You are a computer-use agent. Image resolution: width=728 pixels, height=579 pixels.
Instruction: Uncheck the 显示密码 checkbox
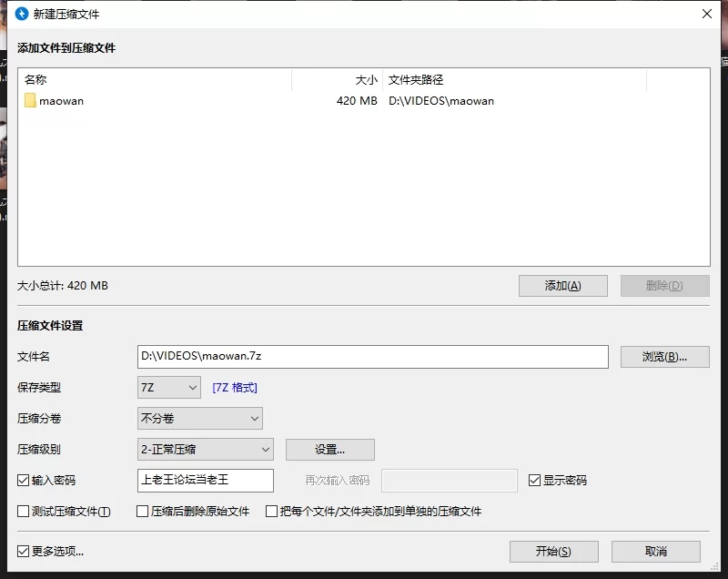[534, 480]
